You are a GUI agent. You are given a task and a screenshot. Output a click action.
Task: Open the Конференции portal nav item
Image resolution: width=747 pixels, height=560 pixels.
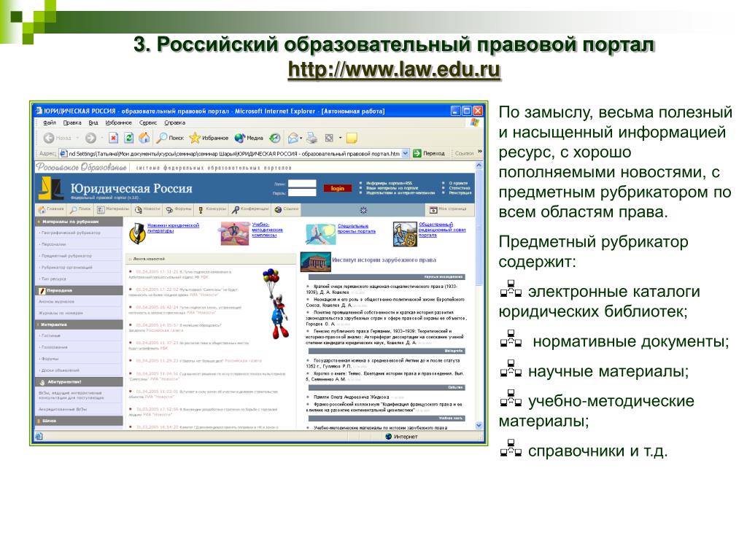(x=251, y=209)
